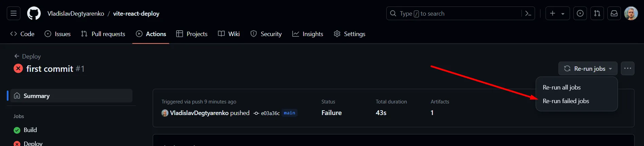Open the vite-react-deploy repository link
Screen dimensions: 644x146
136,14
